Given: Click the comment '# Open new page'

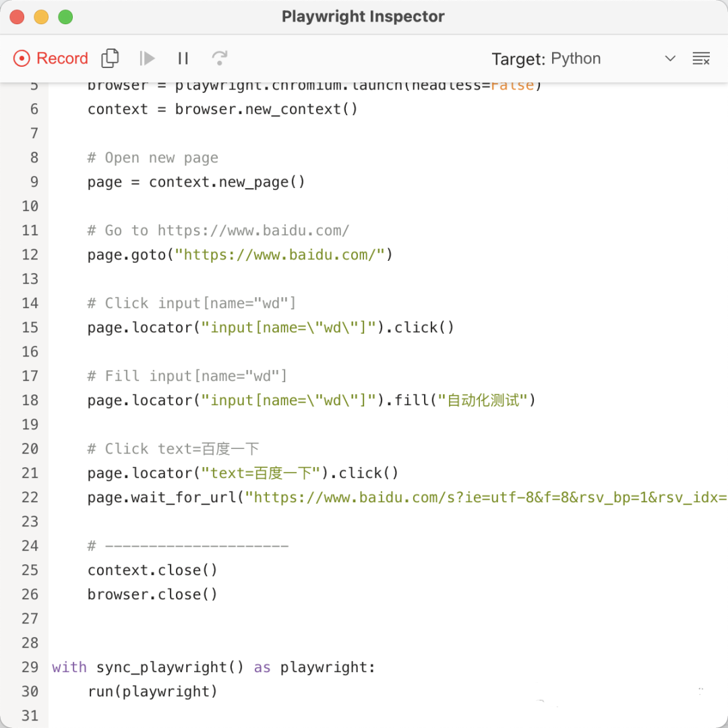Looking at the screenshot, I should [153, 158].
